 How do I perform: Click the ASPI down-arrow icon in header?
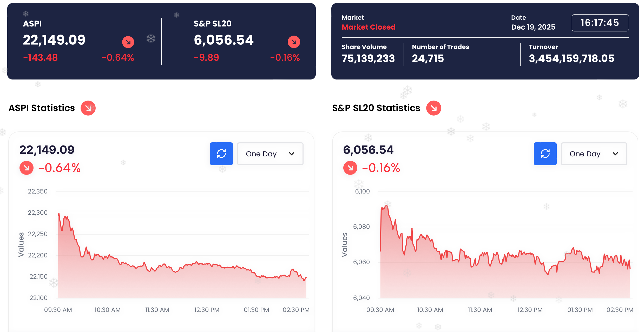(x=128, y=42)
